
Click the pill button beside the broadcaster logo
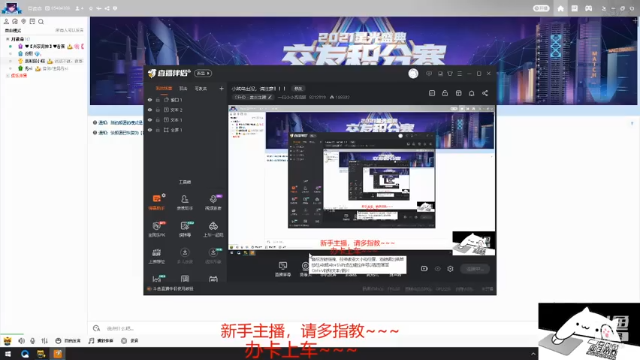tap(203, 73)
